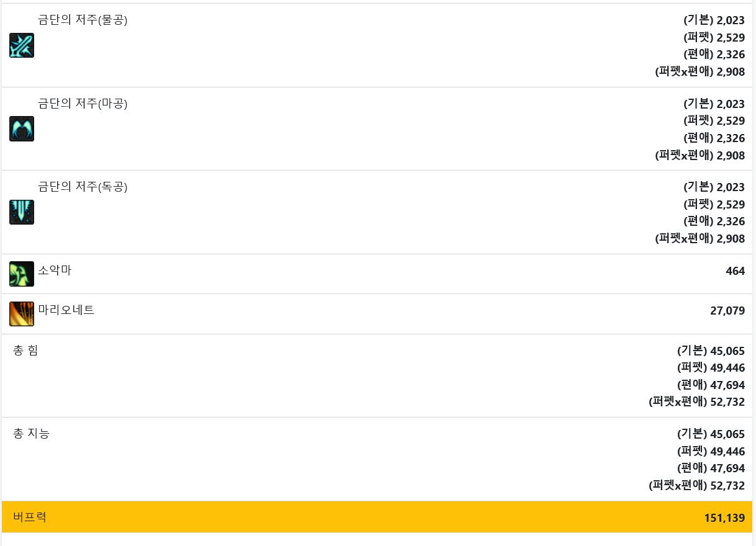This screenshot has width=756, height=546.
Task: Click the 마리오네트 skill icon
Action: click(22, 314)
